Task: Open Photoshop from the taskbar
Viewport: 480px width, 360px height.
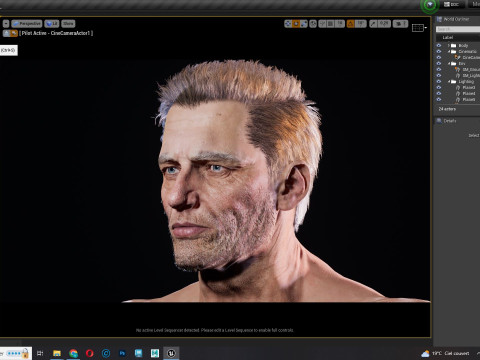Action: (122, 353)
